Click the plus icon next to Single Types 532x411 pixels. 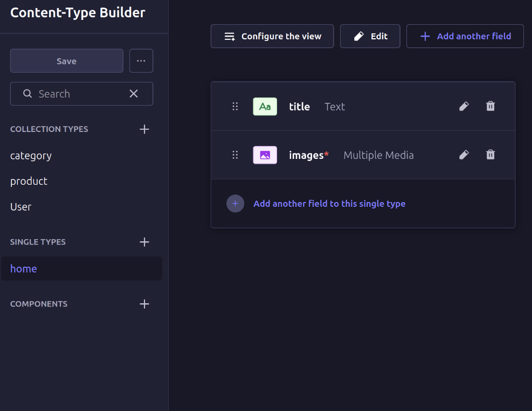(x=144, y=242)
